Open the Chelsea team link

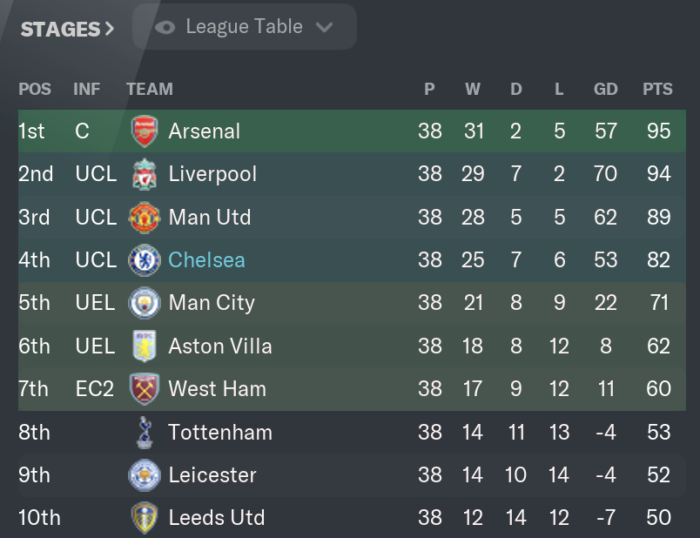point(207,260)
